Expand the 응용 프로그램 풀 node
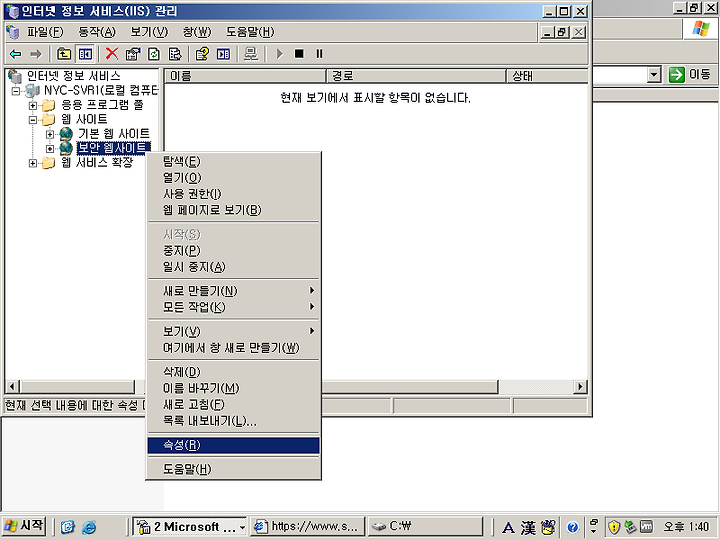Screen dimensions: 720x540 (33, 106)
